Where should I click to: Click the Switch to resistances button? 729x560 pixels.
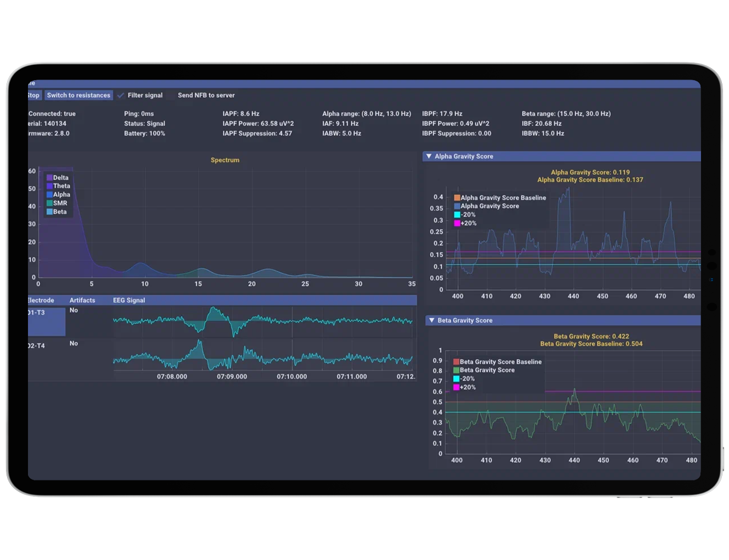point(78,95)
